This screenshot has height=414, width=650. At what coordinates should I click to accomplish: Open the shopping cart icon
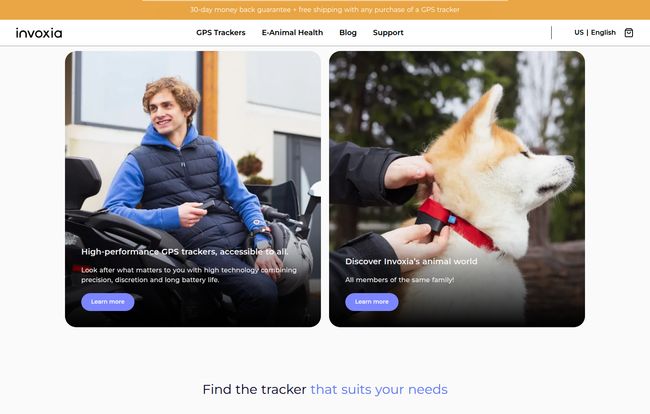pyautogui.click(x=628, y=33)
